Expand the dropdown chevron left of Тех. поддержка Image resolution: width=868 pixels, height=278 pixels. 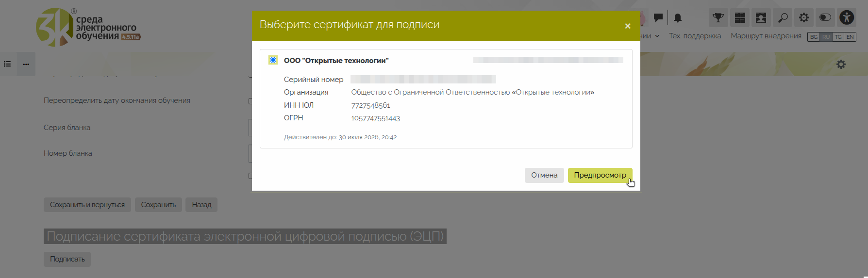point(657,36)
